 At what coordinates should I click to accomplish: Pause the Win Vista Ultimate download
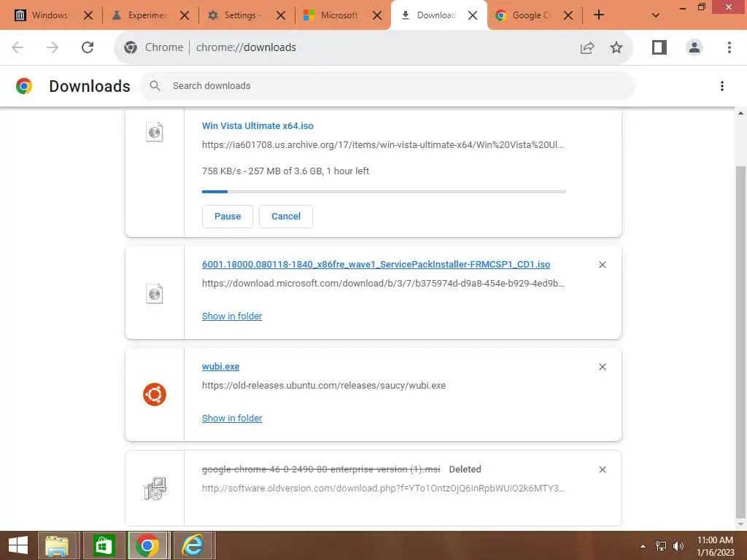228,216
